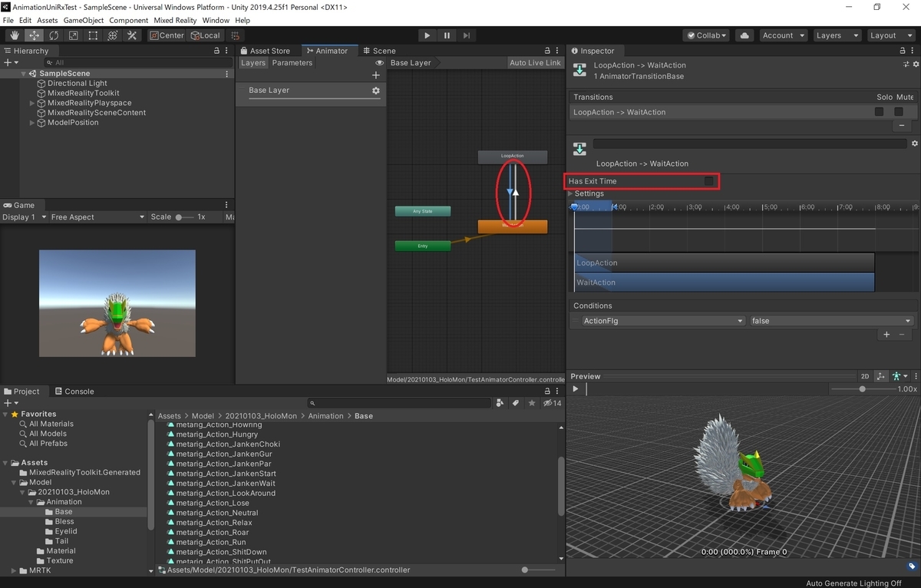This screenshot has width=921, height=588.
Task: Open the Mixed Reality menu
Action: click(176, 20)
